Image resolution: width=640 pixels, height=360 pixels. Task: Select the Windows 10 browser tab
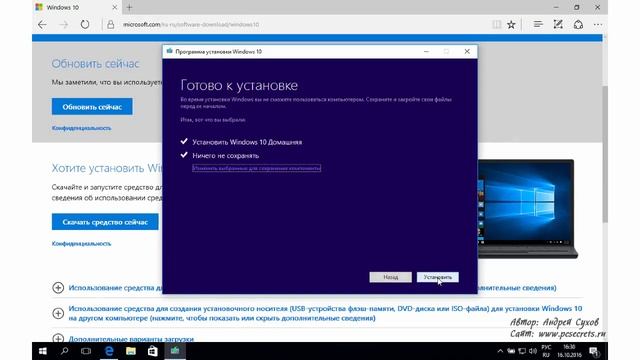(76, 7)
